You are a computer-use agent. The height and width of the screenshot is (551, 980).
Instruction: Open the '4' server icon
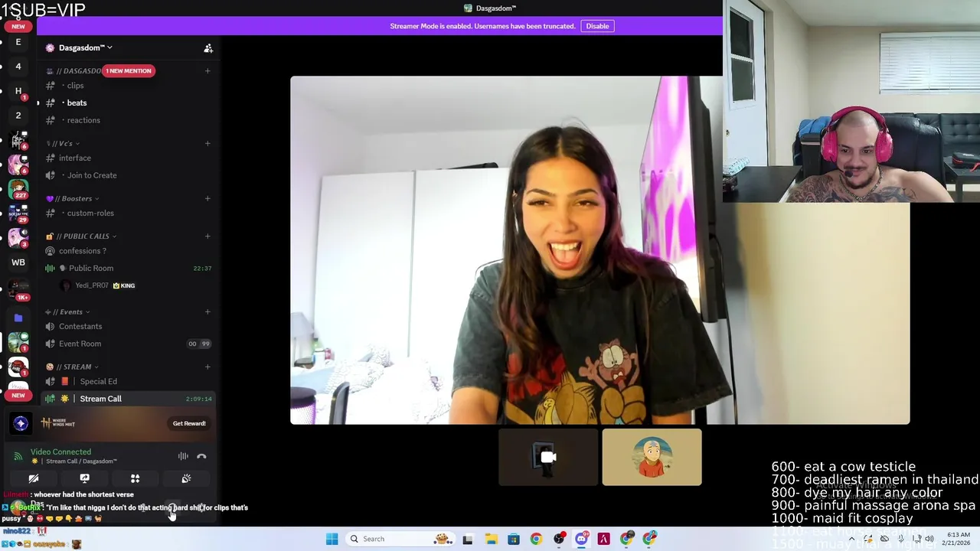18,67
